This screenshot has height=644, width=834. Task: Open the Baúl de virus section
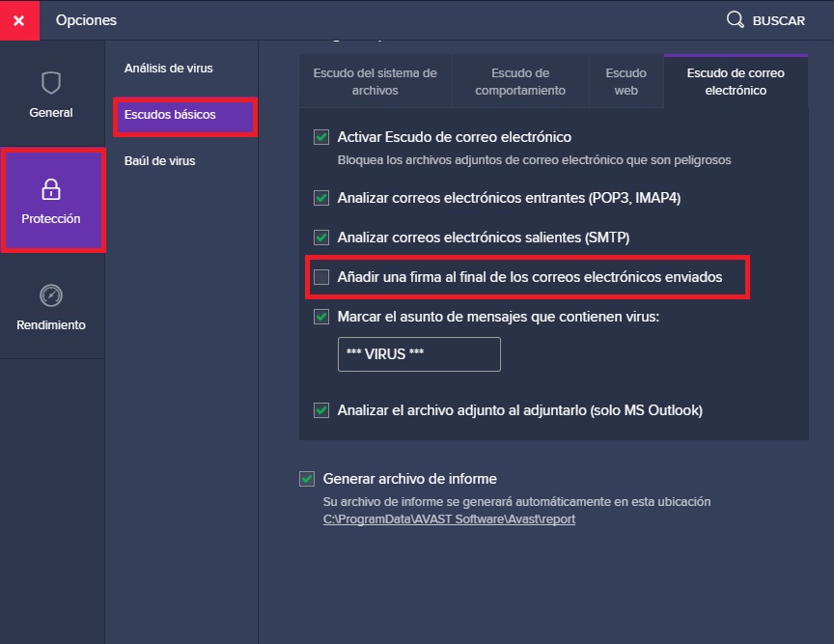159,161
